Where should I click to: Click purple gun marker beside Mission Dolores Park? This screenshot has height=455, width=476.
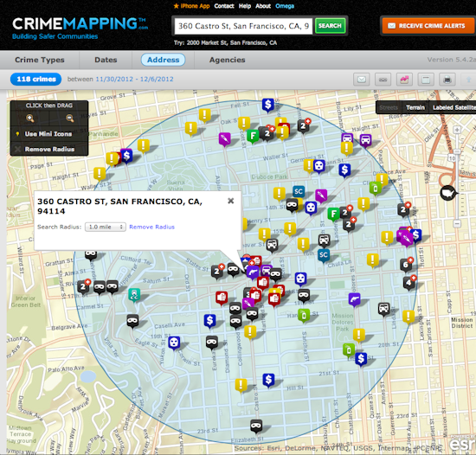[x=354, y=299]
